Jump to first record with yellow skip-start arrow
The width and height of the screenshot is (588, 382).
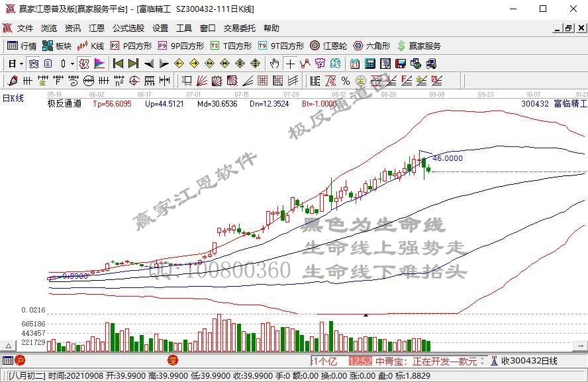click(x=118, y=64)
